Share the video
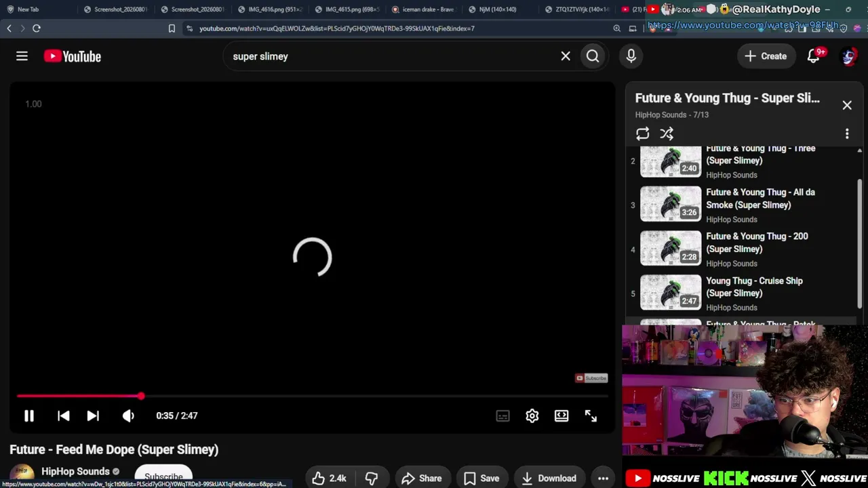Viewport: 868px width, 488px height. 421,478
